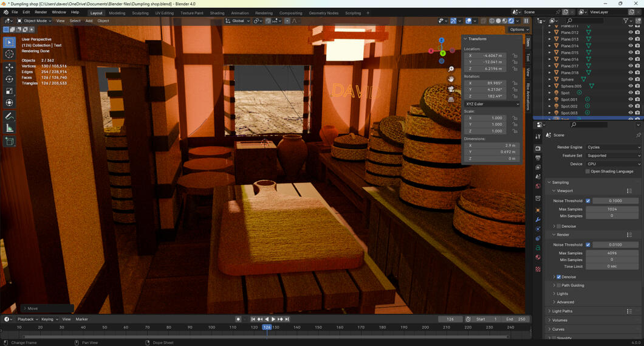Open the Feature Set dropdown
The image size is (644, 346).
pyautogui.click(x=613, y=156)
